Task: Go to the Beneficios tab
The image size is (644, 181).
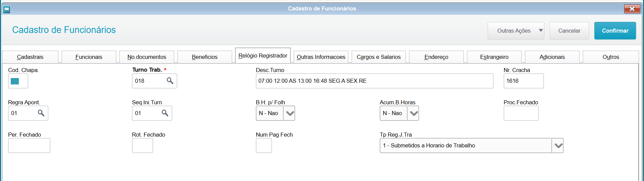Action: coord(204,57)
